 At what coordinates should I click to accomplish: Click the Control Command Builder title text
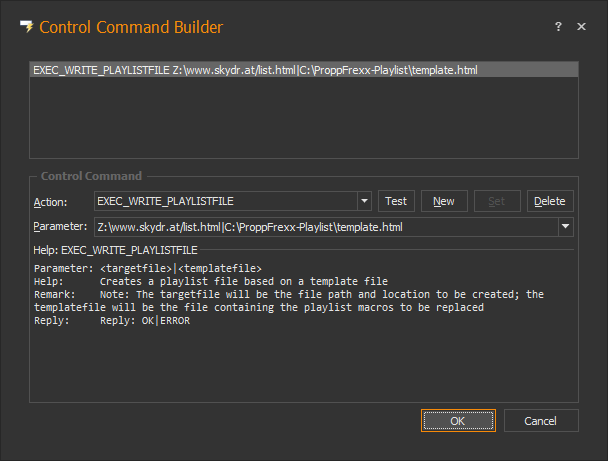[x=131, y=27]
